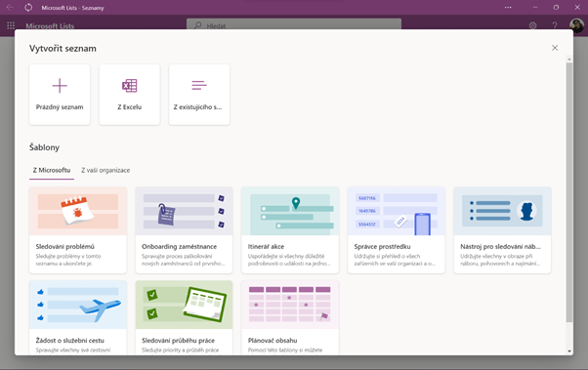This screenshot has height=370, width=588.
Task: Open the app launcher waffle icon
Action: [x=11, y=25]
